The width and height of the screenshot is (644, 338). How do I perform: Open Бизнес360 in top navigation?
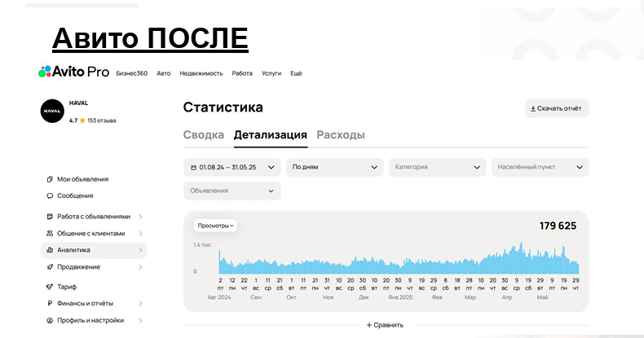tap(132, 73)
